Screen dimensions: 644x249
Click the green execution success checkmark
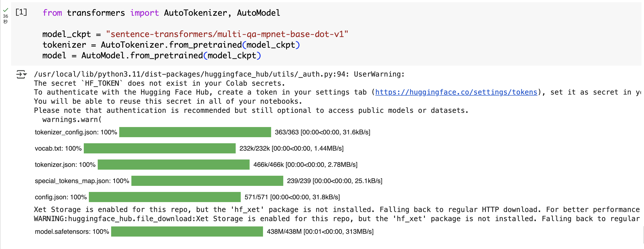[6, 10]
